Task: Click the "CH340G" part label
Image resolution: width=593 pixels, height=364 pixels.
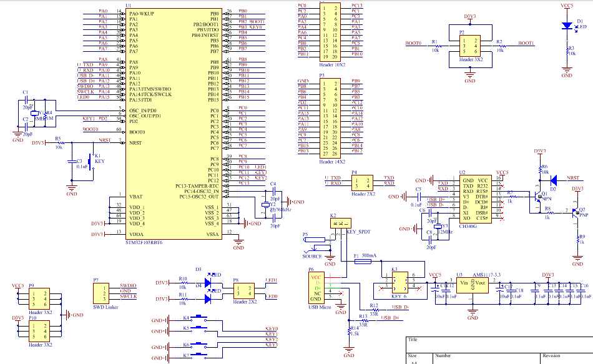Action: click(x=468, y=226)
